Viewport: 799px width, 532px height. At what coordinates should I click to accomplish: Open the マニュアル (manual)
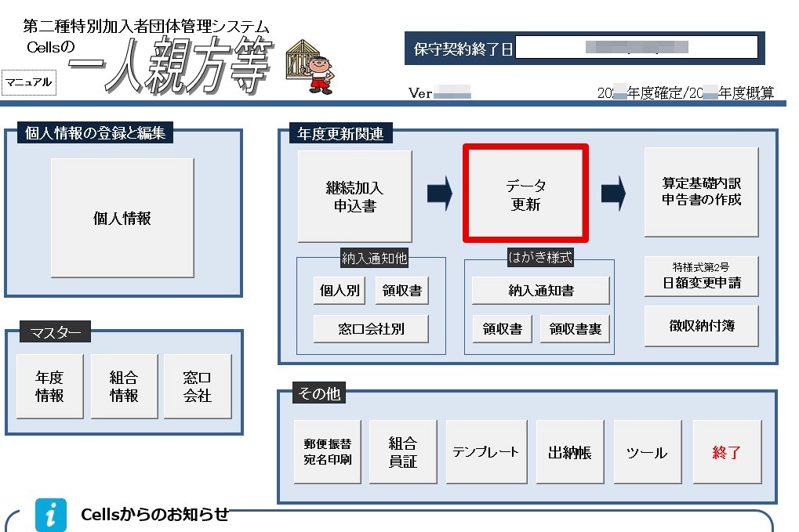tap(29, 82)
